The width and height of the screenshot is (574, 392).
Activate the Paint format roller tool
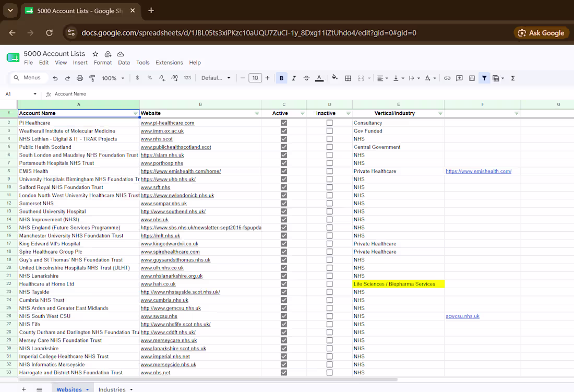coord(92,78)
